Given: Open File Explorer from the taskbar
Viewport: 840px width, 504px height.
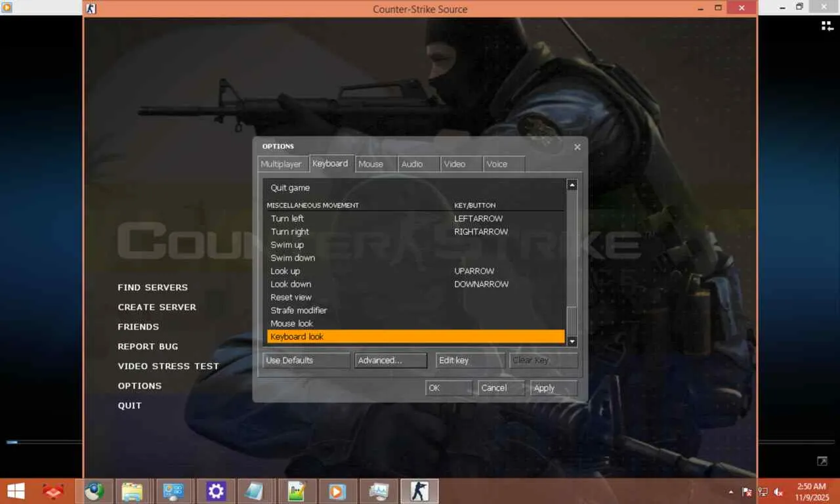Looking at the screenshot, I should (x=132, y=491).
